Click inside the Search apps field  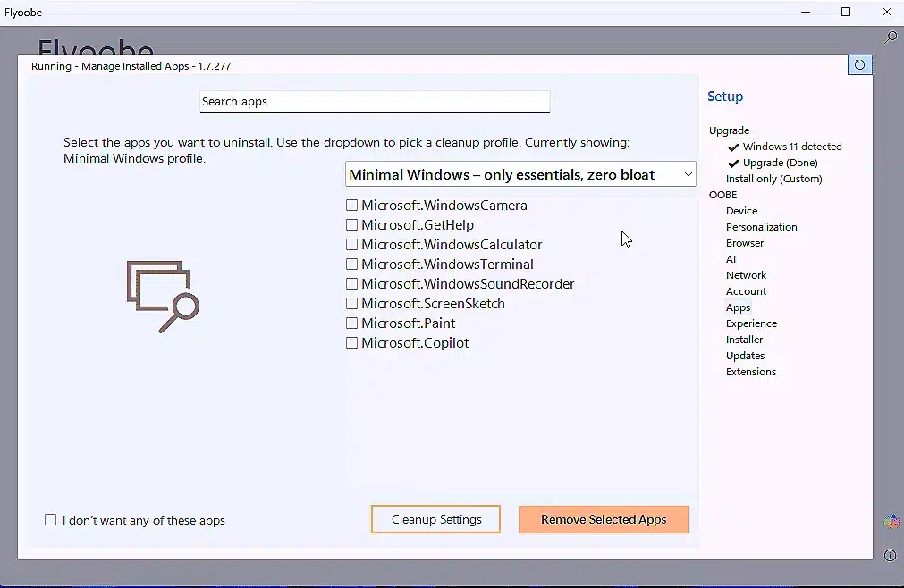tap(375, 101)
